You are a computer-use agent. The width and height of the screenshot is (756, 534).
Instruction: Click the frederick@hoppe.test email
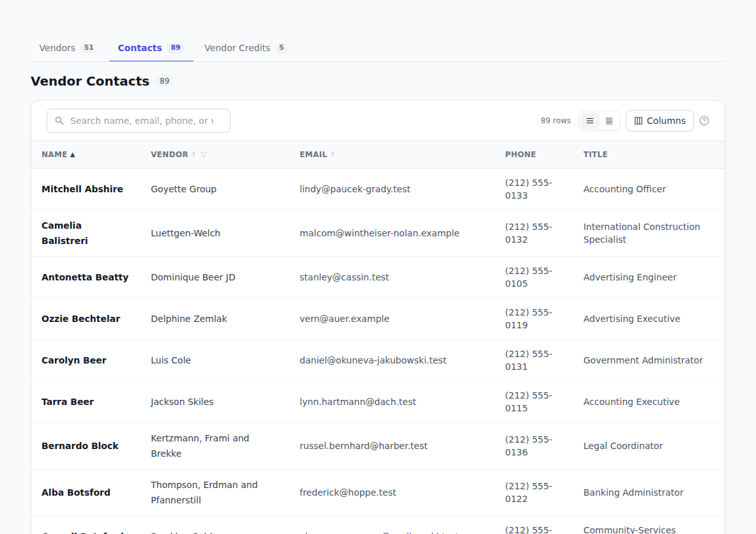[x=347, y=492]
